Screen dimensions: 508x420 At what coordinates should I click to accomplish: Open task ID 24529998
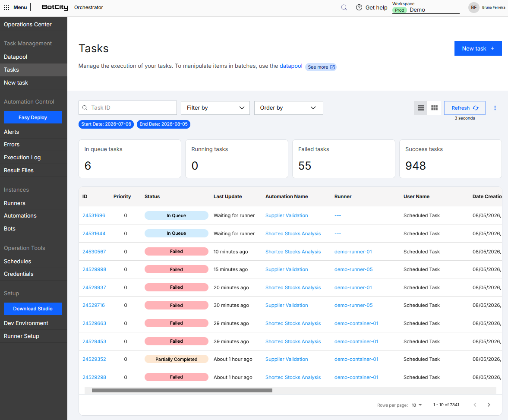94,270
